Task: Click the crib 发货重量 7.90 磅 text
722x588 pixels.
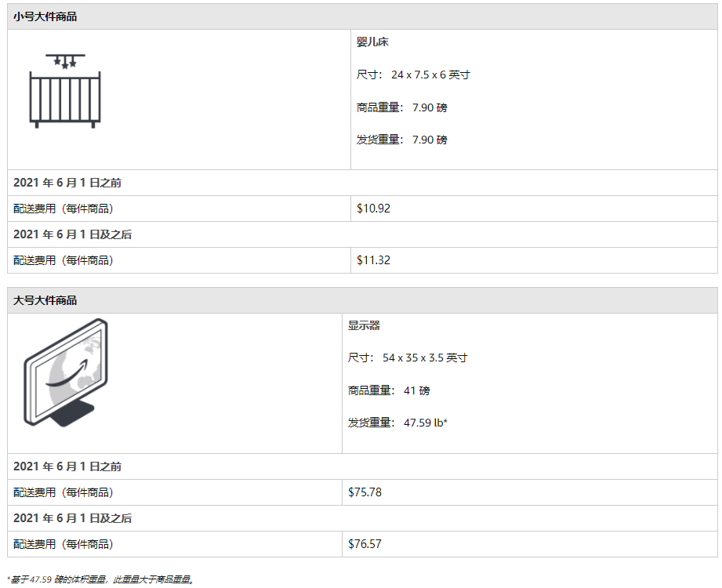Action: pos(402,140)
